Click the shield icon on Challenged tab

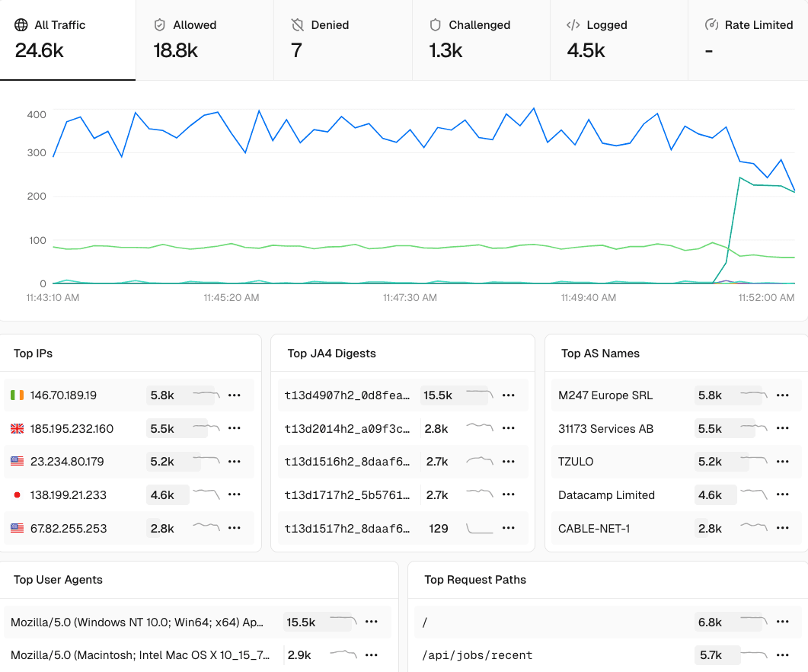(x=435, y=24)
